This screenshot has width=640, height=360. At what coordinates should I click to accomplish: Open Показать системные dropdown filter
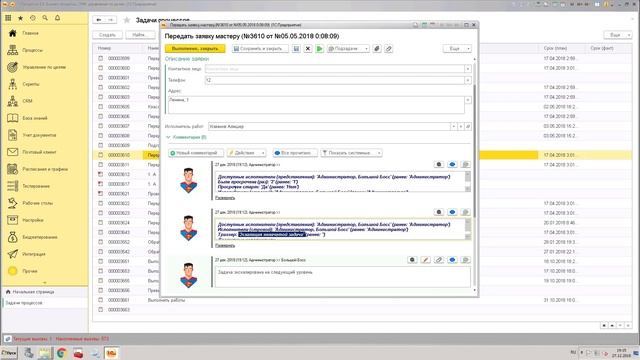[x=351, y=153]
